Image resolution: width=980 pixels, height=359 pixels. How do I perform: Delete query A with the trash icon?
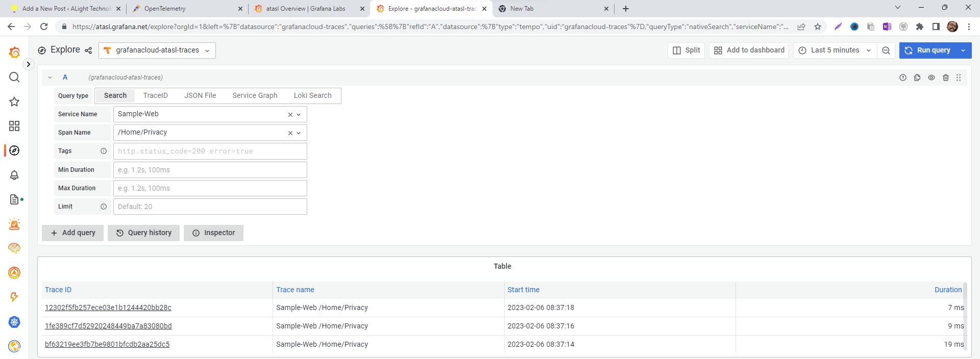pyautogui.click(x=946, y=78)
